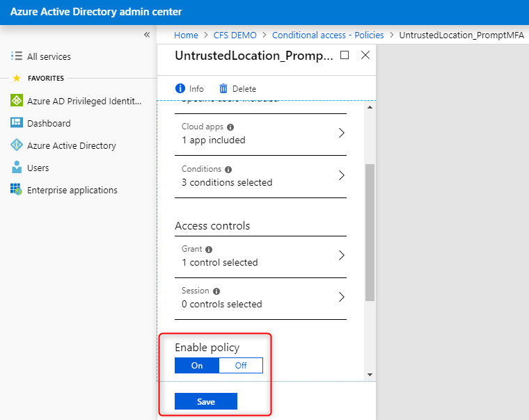Click the blue Info circle icon
This screenshot has width=529, height=420.
click(x=180, y=88)
